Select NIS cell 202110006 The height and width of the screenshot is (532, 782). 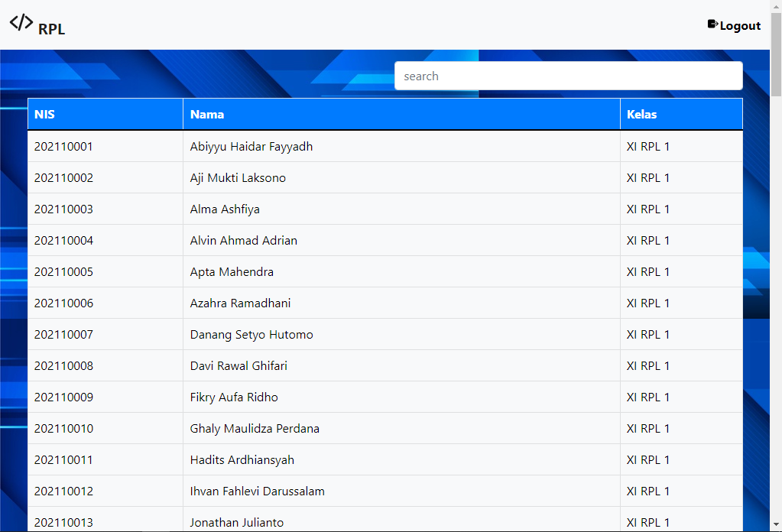(63, 303)
